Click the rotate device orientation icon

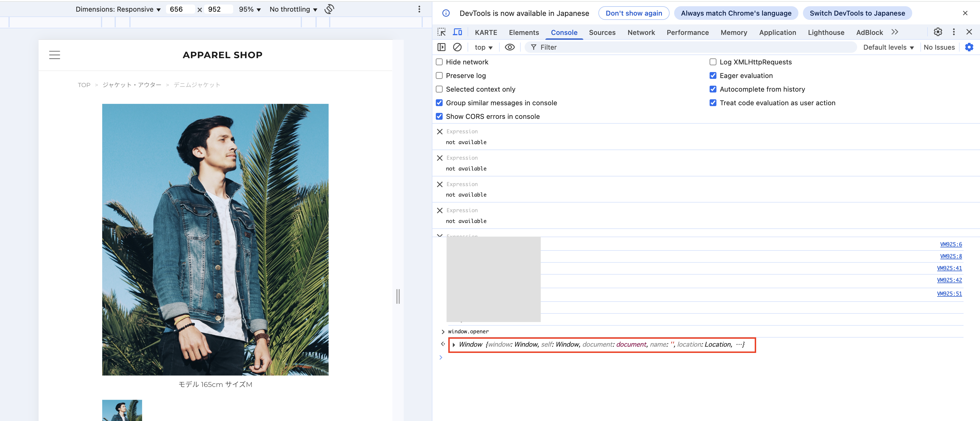tap(329, 9)
